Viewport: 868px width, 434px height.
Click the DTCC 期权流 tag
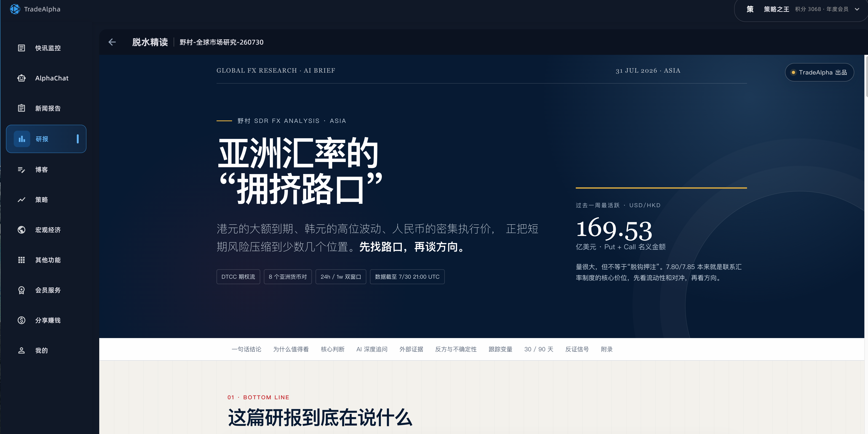(x=238, y=277)
